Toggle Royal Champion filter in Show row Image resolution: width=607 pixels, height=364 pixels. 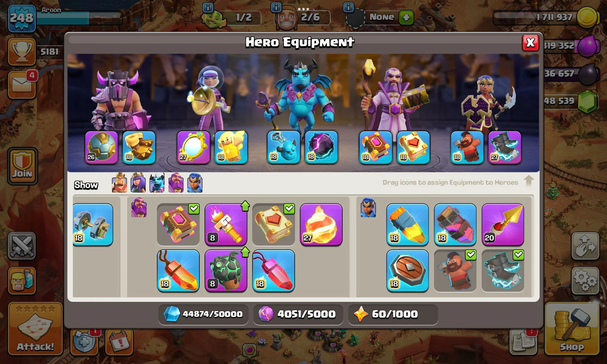tap(195, 183)
